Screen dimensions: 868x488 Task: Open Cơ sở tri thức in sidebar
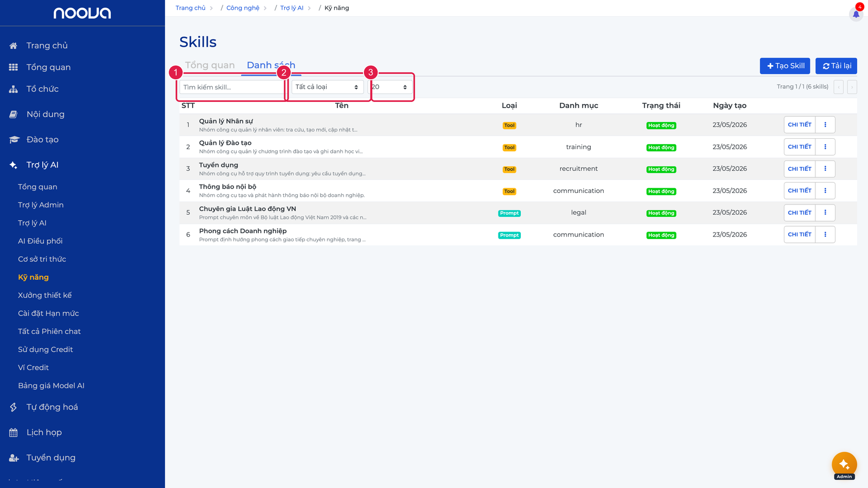(42, 259)
